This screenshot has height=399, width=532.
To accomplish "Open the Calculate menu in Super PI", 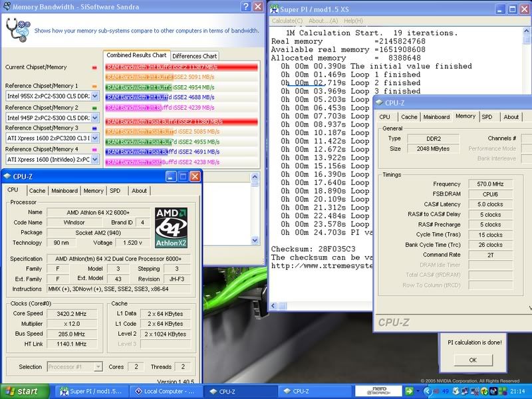I will 287,21.
